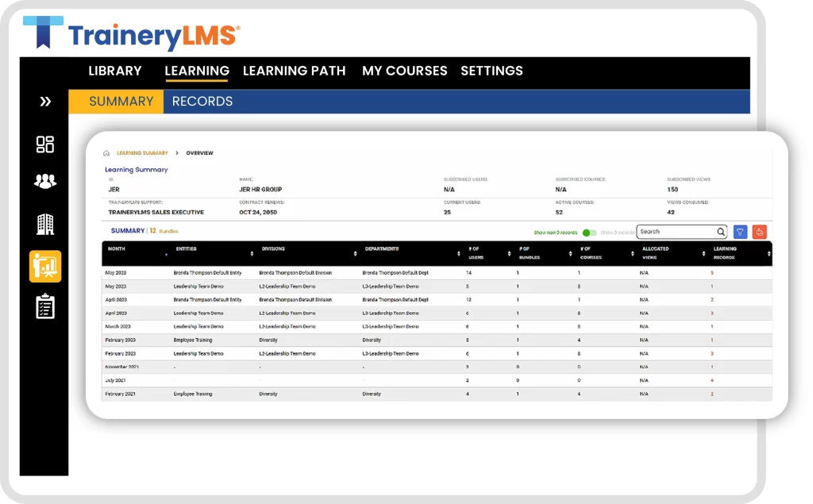Click 'Leadership Team Demo' in March 2023 row
813x504 pixels.
(x=198, y=327)
